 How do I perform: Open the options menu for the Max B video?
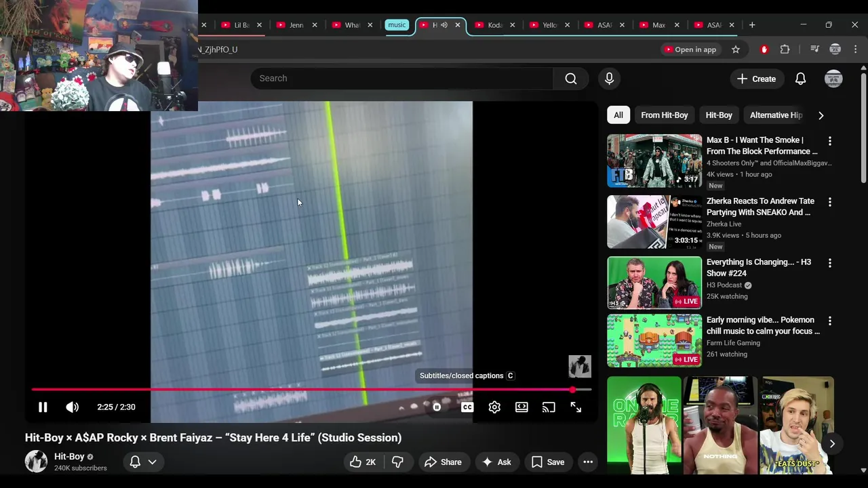(x=829, y=141)
